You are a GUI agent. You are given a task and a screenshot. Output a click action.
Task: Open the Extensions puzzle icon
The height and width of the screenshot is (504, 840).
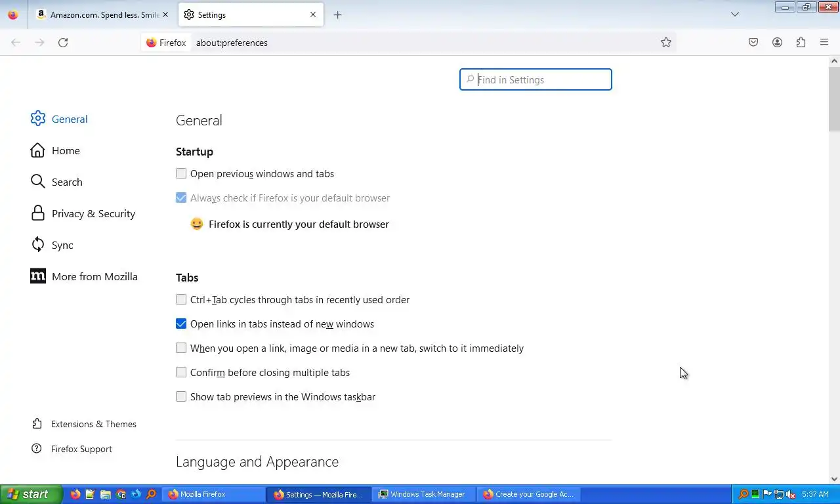(x=801, y=43)
